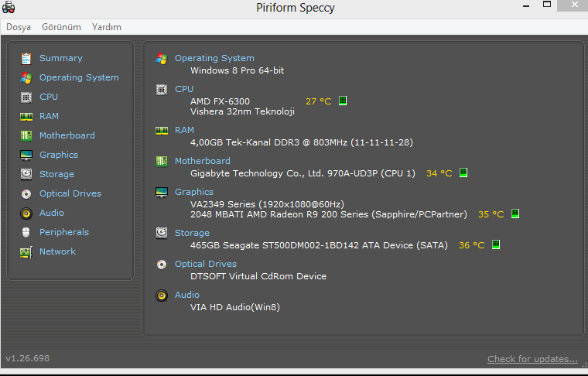Click the CPU chip icon in sidebar
Image resolution: width=588 pixels, height=376 pixels.
(x=26, y=97)
